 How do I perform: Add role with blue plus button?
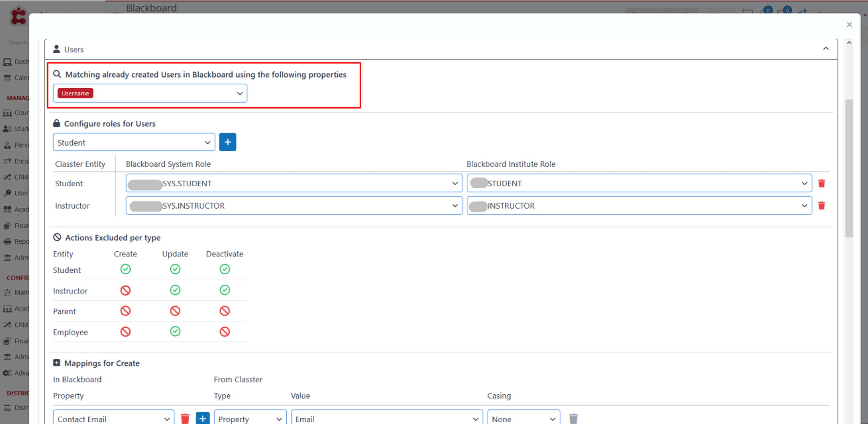point(228,142)
